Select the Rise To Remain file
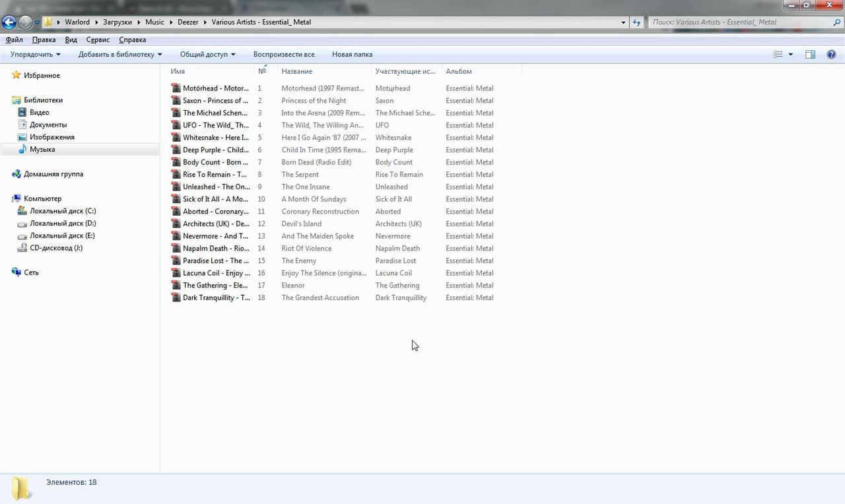The image size is (845, 504). tap(211, 175)
